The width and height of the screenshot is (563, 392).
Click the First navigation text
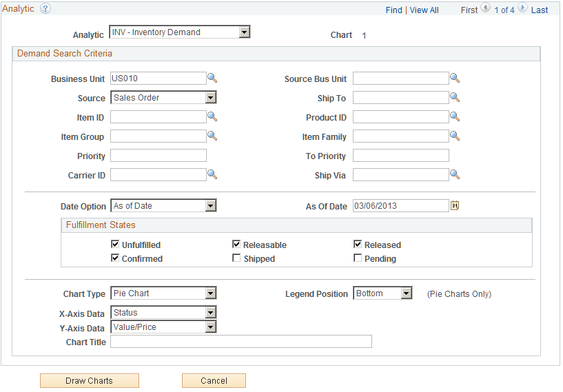click(x=469, y=10)
